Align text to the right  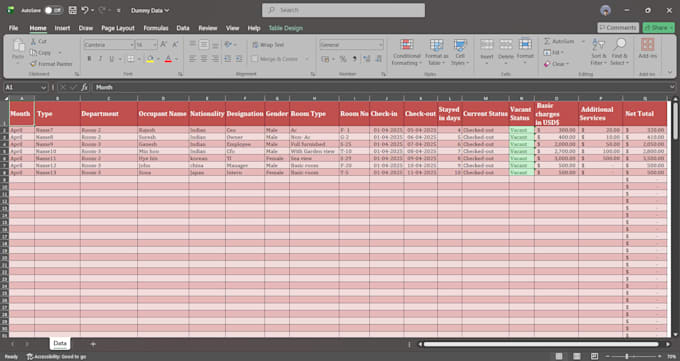pos(215,59)
